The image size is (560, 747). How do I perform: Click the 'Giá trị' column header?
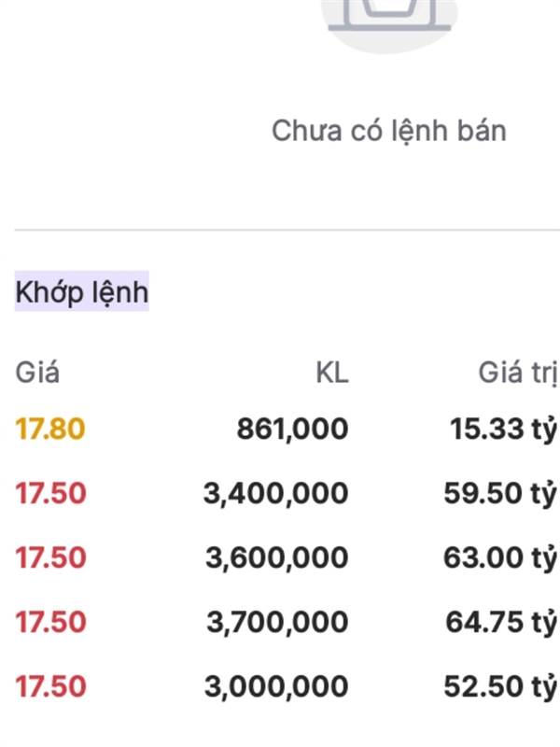point(518,373)
